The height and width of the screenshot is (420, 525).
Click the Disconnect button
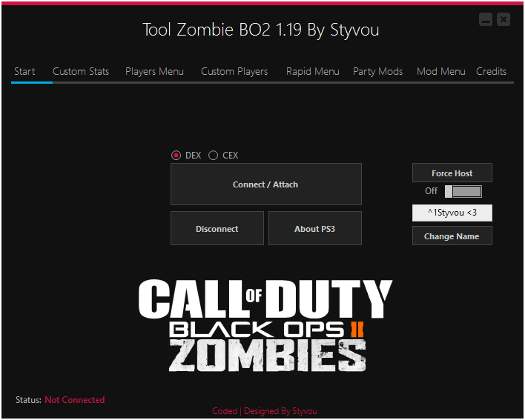(x=217, y=228)
